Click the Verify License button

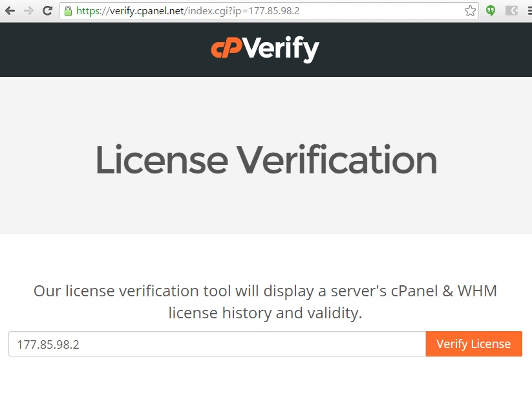[474, 344]
